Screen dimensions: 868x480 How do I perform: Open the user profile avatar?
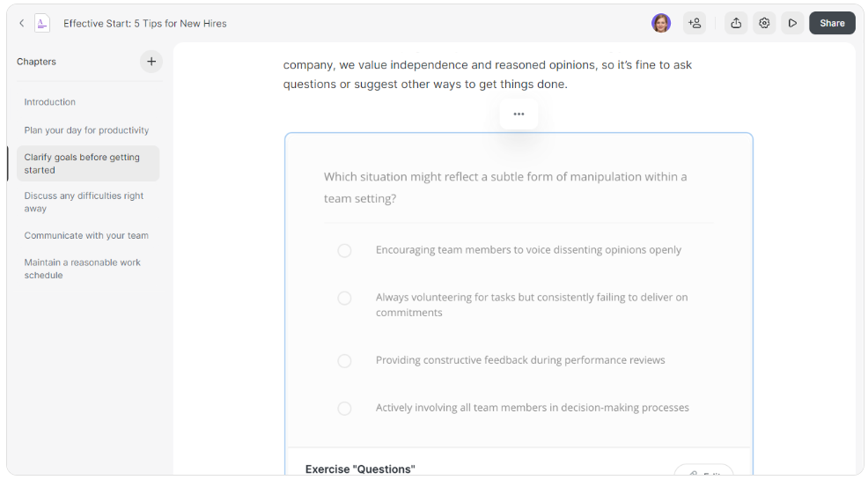[x=661, y=24]
